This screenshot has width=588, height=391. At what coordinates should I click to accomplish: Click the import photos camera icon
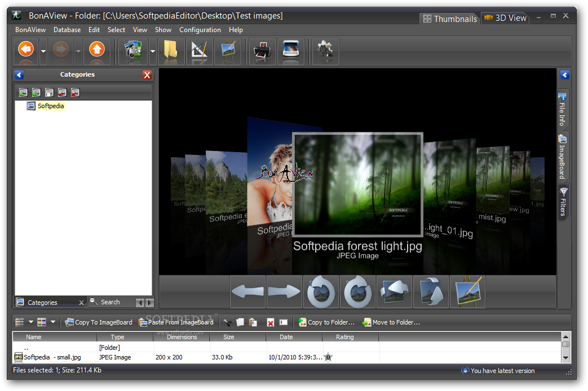coord(132,51)
